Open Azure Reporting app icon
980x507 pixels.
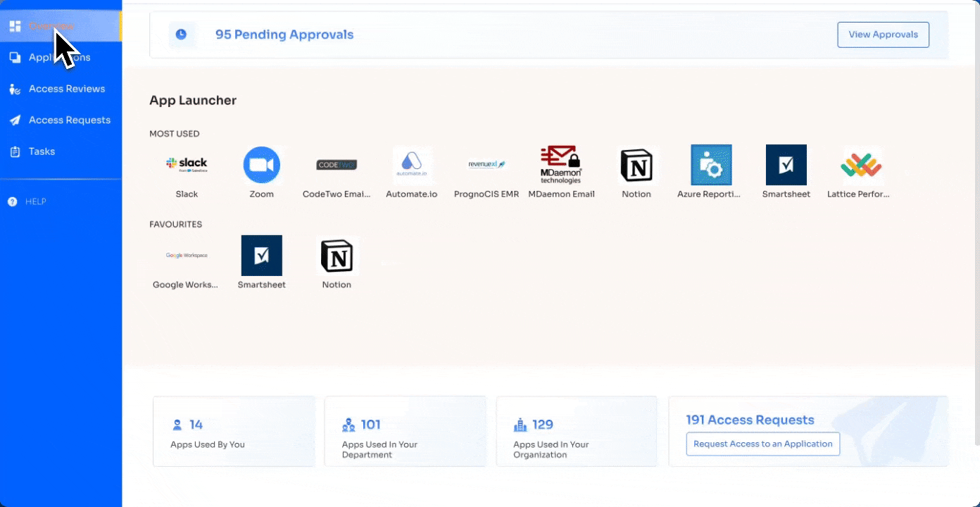point(711,165)
